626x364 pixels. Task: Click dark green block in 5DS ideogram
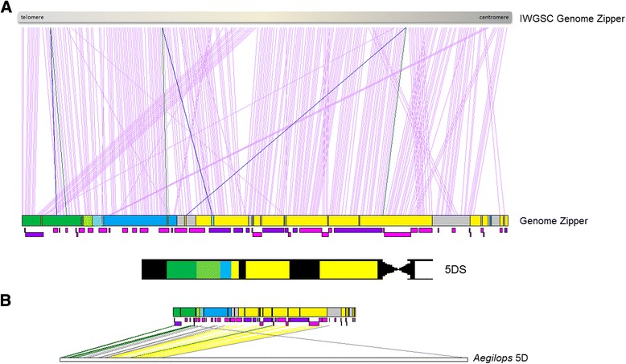click(x=181, y=270)
